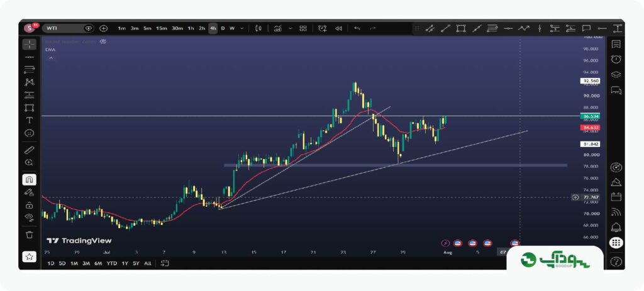
Task: Toggle favorites star toolbar button
Action: coord(29,256)
